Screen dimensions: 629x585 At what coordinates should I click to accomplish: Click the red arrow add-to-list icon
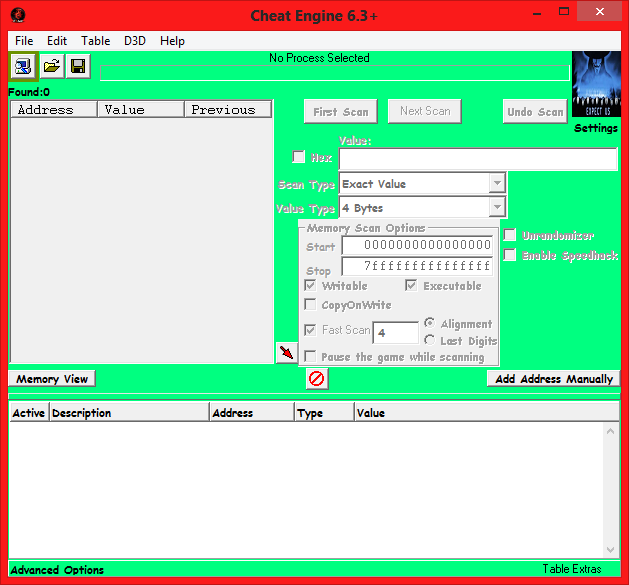point(287,353)
